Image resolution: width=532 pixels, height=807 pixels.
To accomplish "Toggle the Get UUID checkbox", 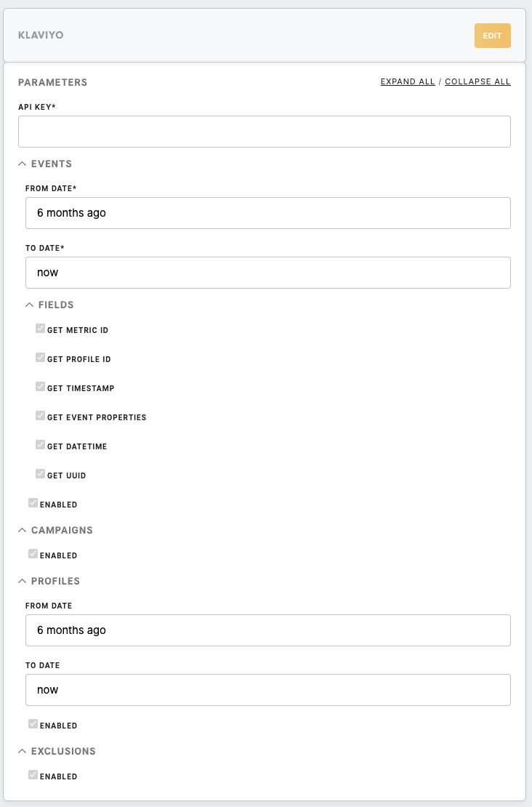I will [x=40, y=473].
